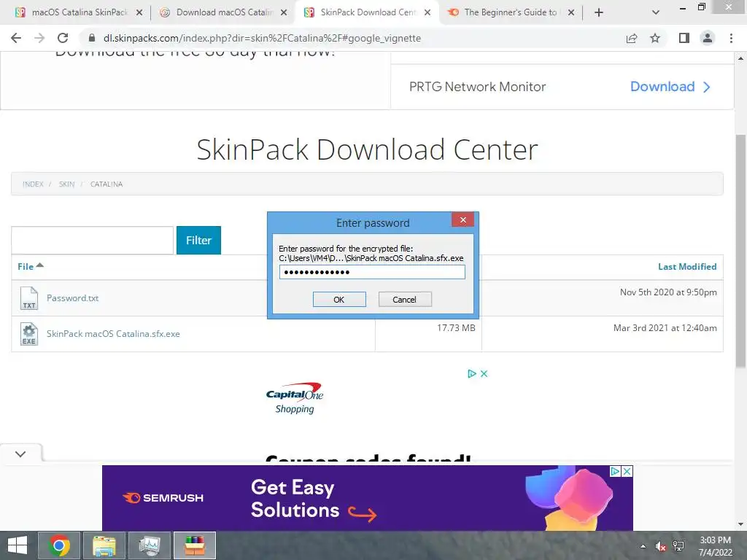Click the Semrush Get Easy Solutions banner
The height and width of the screenshot is (560, 747).
click(368, 498)
